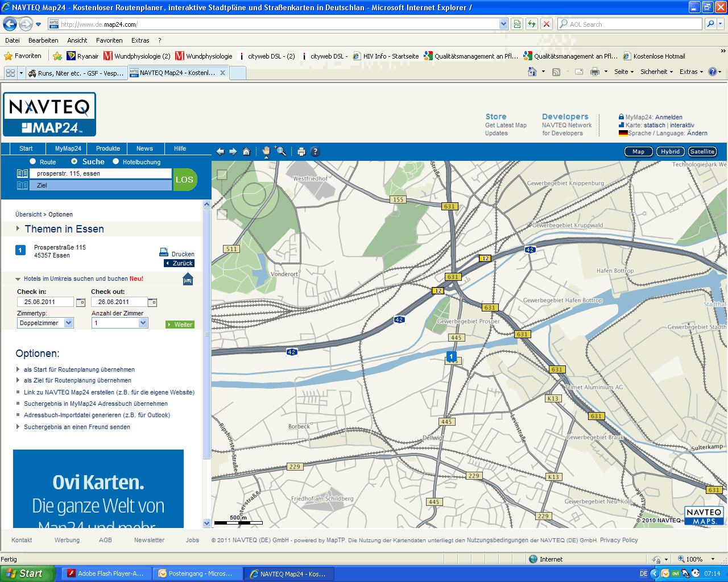This screenshot has width=728, height=582.
Task: Expand the favorites bar overflow chevron
Action: (x=723, y=51)
